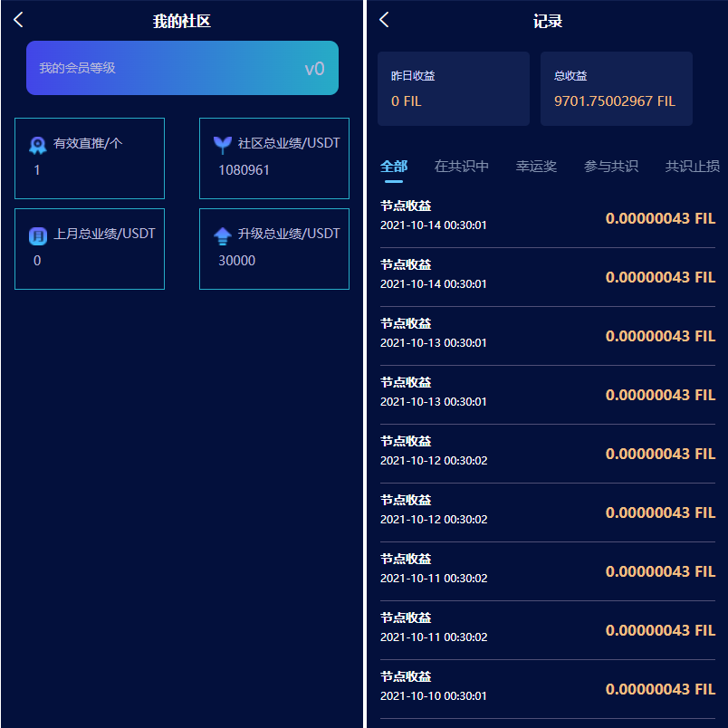Switch to the 参与共识 tab
Screen dimensions: 728x728
click(611, 167)
